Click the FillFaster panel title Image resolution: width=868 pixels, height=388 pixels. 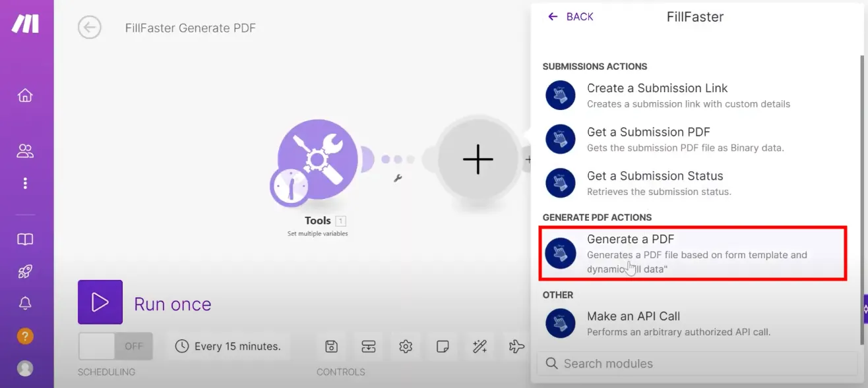coord(695,17)
